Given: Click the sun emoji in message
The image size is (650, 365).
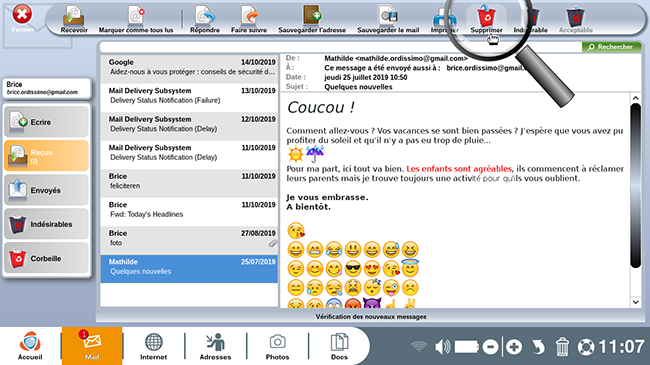Looking at the screenshot, I should click(296, 154).
